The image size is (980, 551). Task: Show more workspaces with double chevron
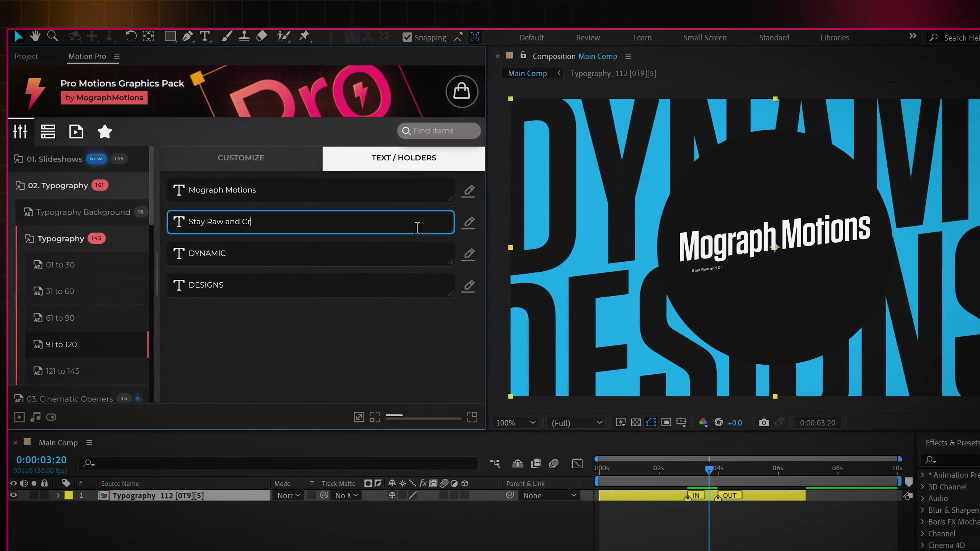coord(913,36)
